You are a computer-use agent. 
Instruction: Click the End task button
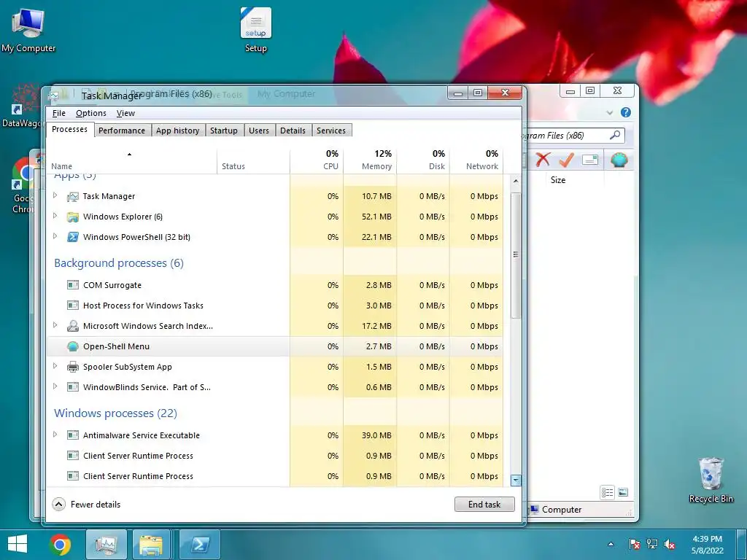coord(484,505)
